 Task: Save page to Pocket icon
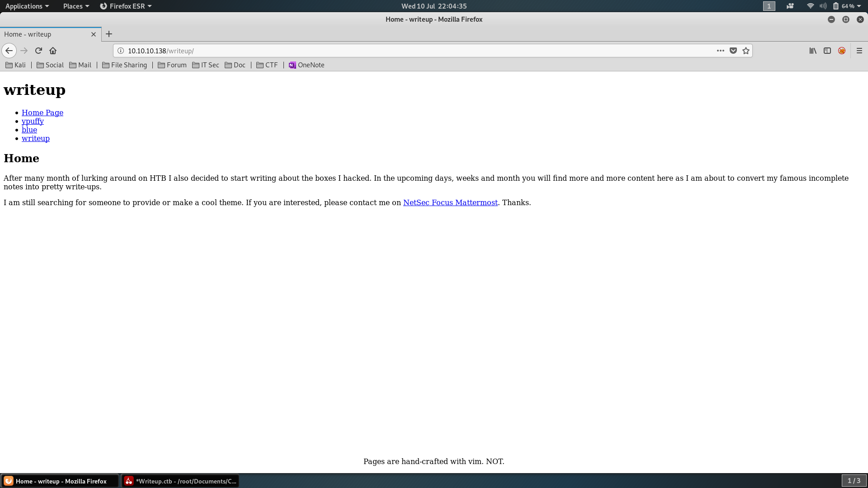[x=733, y=51]
